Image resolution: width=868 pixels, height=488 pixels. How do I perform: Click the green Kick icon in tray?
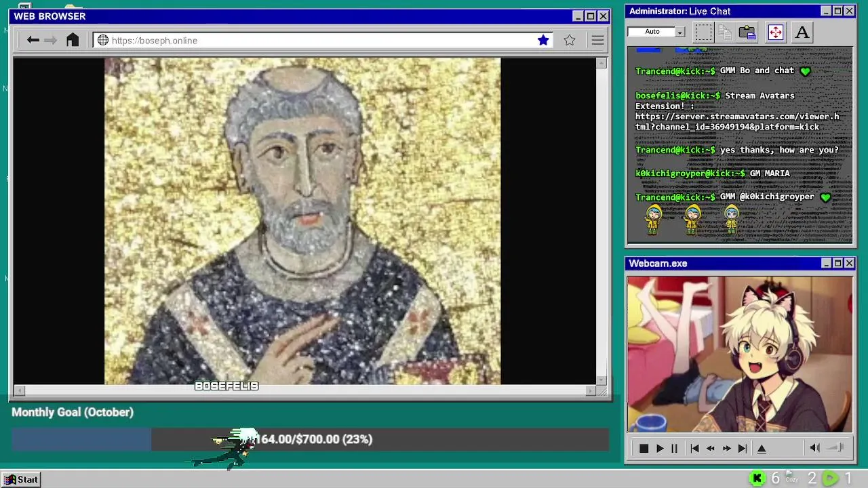[x=757, y=479]
